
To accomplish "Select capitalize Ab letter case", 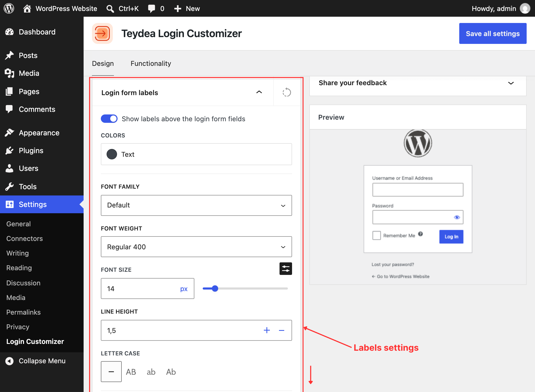I will [171, 372].
